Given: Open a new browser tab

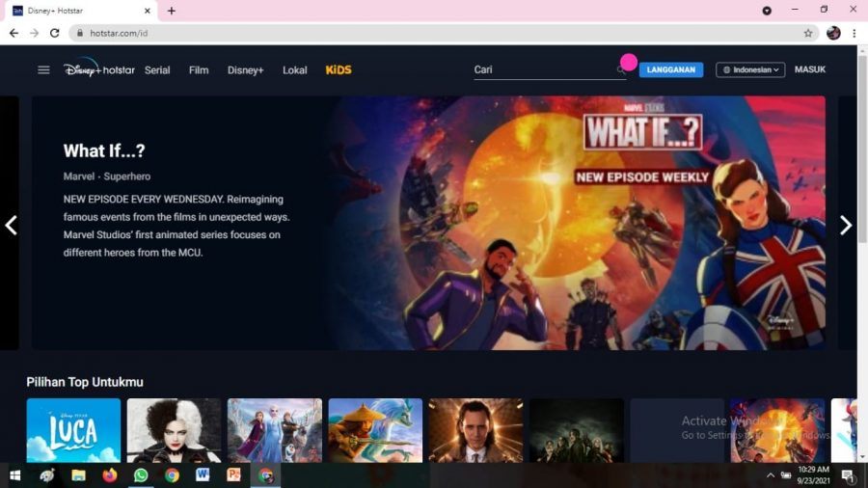Looking at the screenshot, I should point(172,11).
